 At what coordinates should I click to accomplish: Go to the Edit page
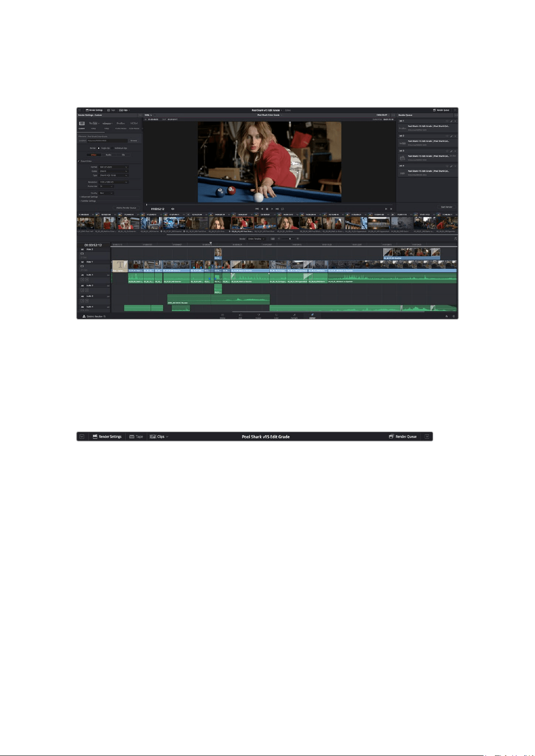click(241, 316)
